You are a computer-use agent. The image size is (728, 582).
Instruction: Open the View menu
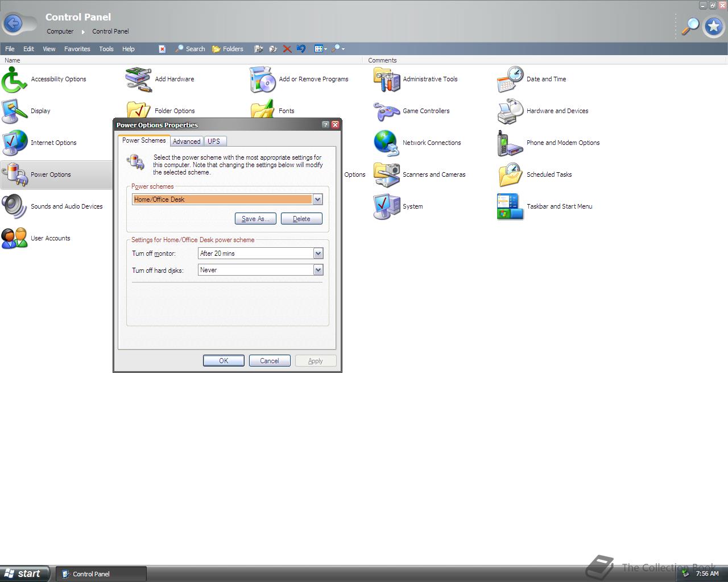(49, 49)
